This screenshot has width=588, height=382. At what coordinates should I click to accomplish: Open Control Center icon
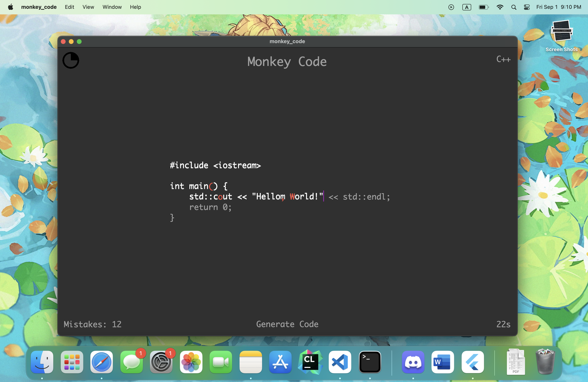click(527, 7)
